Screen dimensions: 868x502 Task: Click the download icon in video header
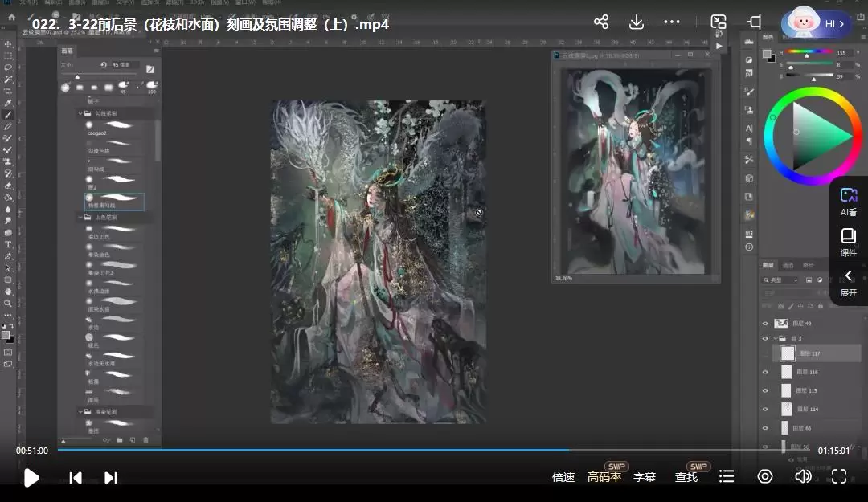(x=636, y=22)
